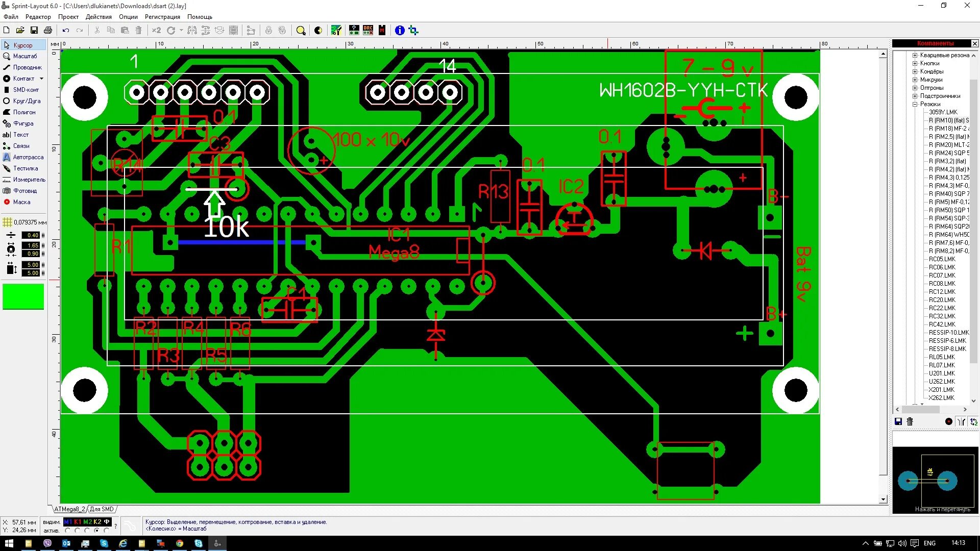Image resolution: width=980 pixels, height=551 pixels.
Task: Activate the M2 layer radio button
Action: (x=87, y=531)
